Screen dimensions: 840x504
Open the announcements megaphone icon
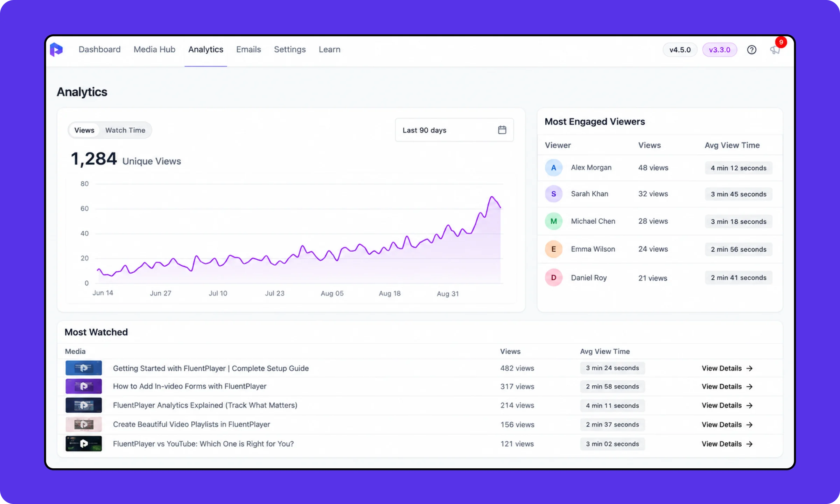point(775,50)
